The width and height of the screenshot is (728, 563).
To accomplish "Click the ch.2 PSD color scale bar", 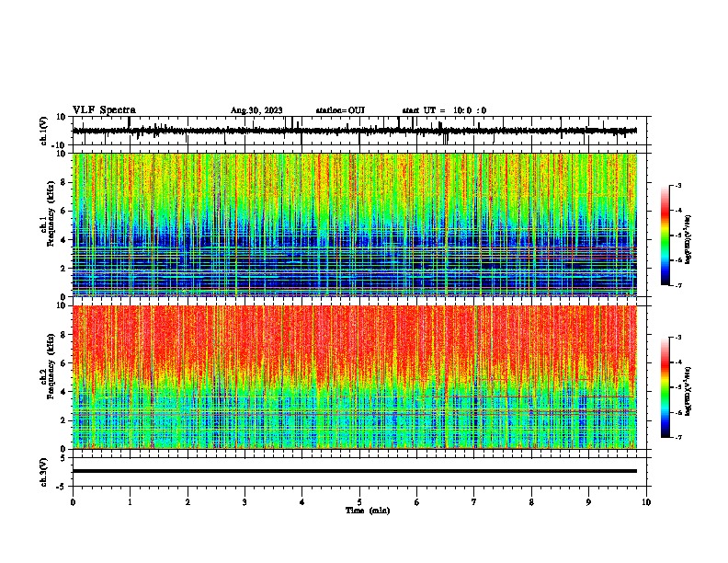I will tap(665, 387).
